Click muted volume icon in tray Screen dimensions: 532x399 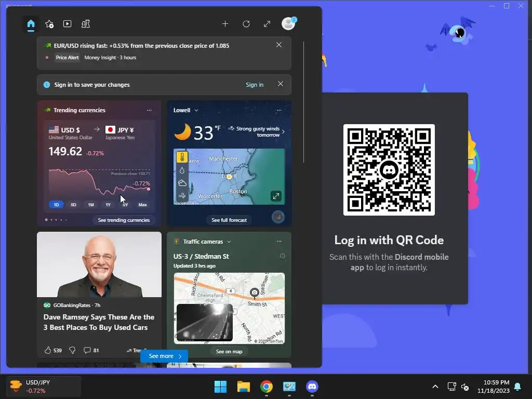(465, 387)
